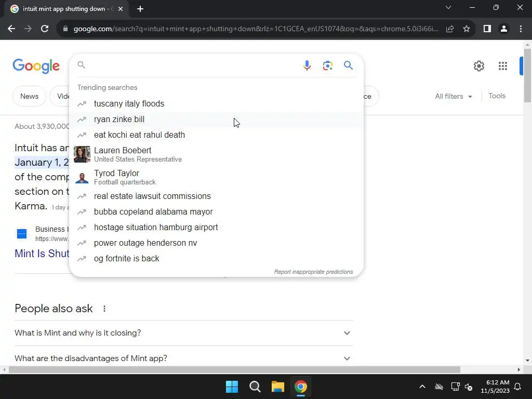Click the vertical page scrollbar thumb
The width and height of the screenshot is (532, 399).
coord(527,75)
